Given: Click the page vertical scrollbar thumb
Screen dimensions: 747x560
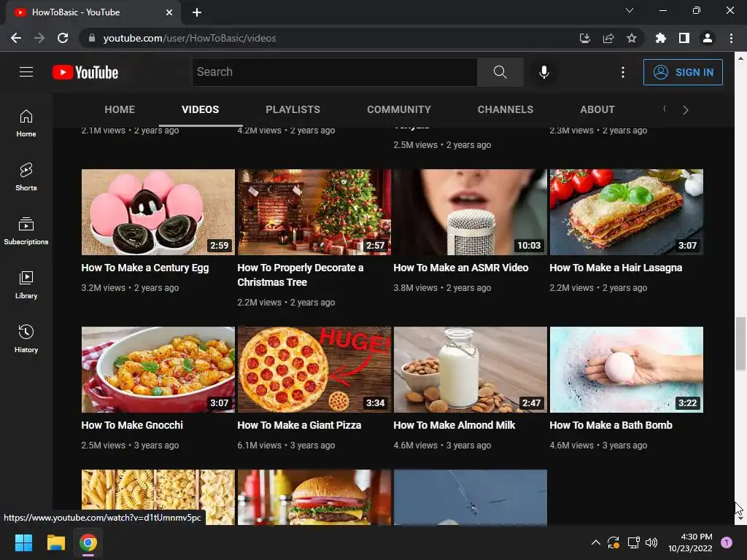Looking at the screenshot, I should click(740, 343).
